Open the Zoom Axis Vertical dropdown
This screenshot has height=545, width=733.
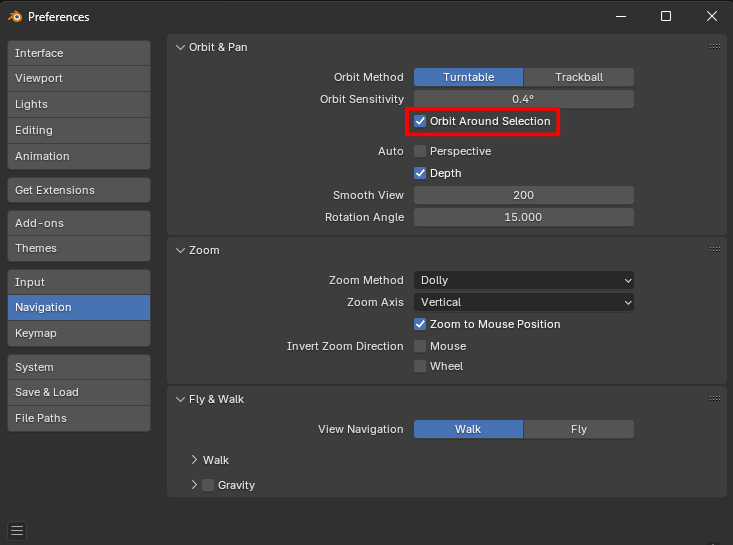click(524, 302)
